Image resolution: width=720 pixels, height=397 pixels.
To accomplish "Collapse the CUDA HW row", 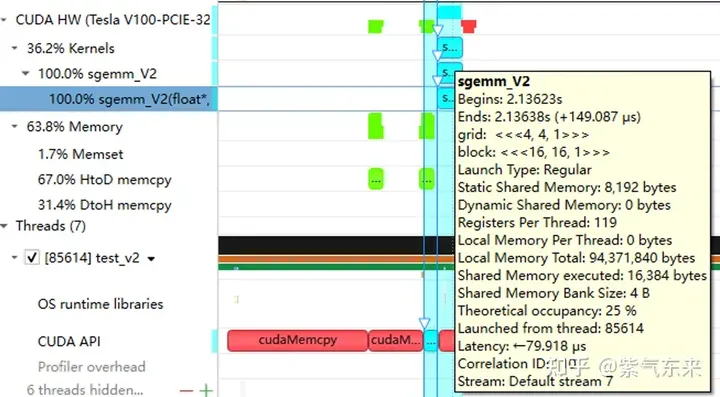I will (x=4, y=20).
